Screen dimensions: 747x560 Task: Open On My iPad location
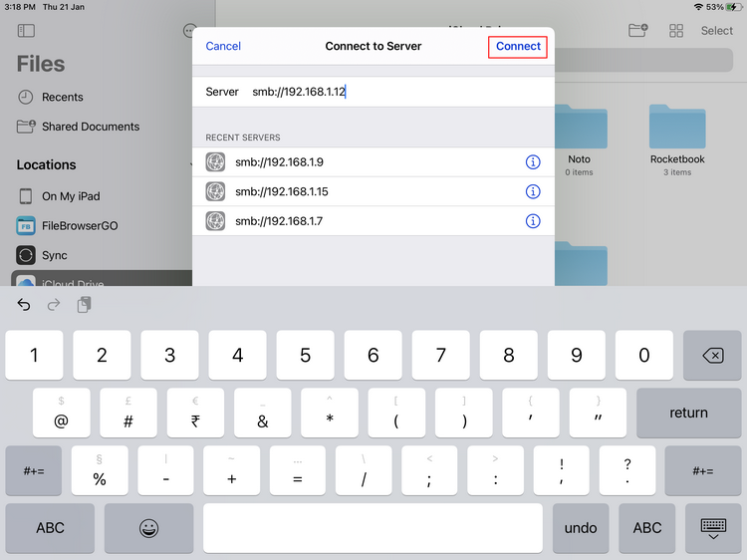59,196
